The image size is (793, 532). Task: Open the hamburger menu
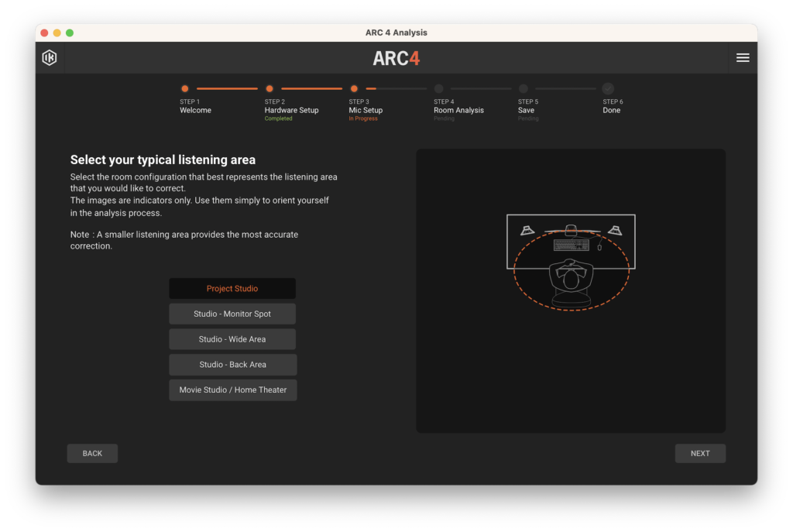pos(742,58)
